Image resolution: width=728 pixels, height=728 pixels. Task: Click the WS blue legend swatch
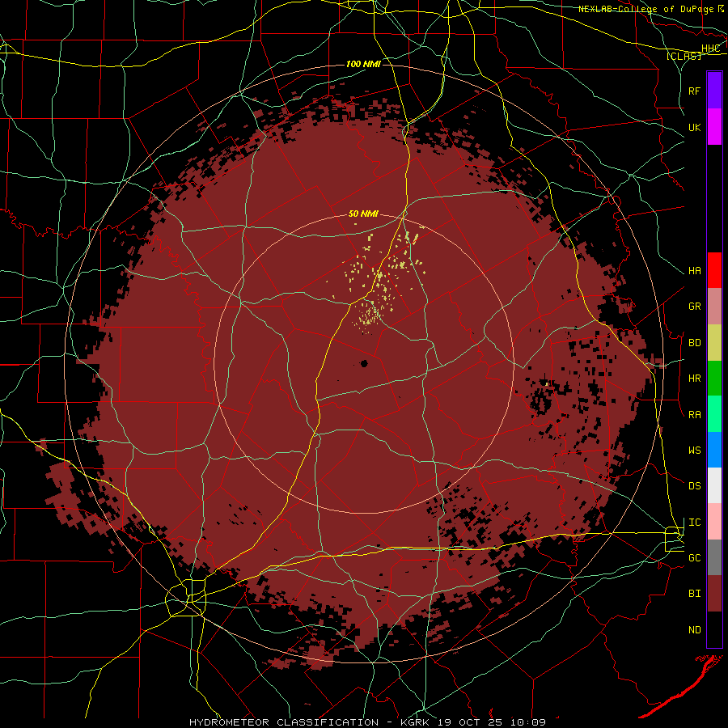[714, 450]
